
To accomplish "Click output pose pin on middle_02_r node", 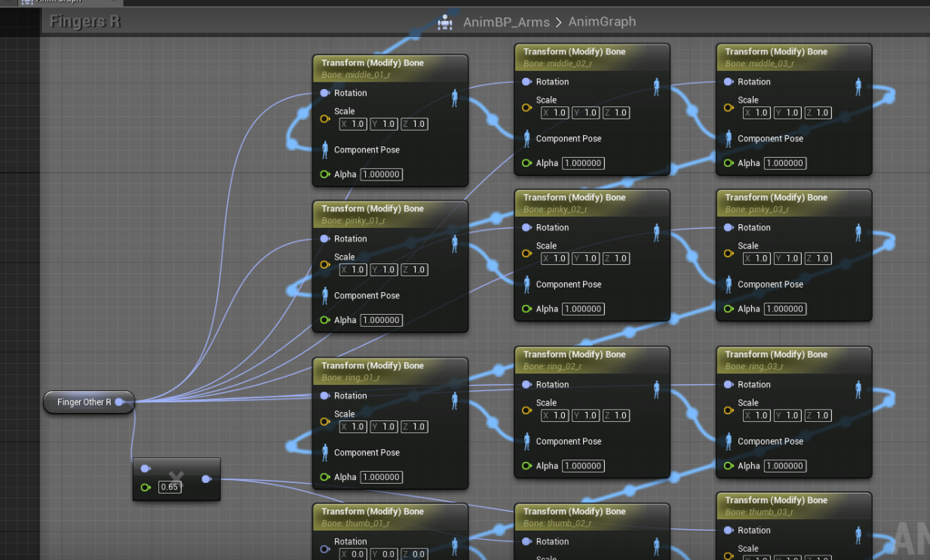I will click(x=657, y=86).
